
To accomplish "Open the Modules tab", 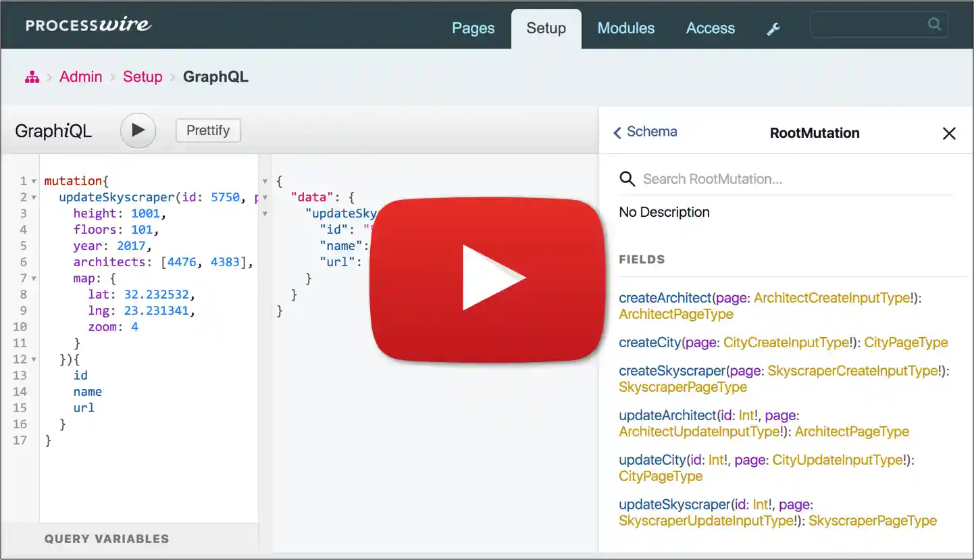I will coord(625,28).
